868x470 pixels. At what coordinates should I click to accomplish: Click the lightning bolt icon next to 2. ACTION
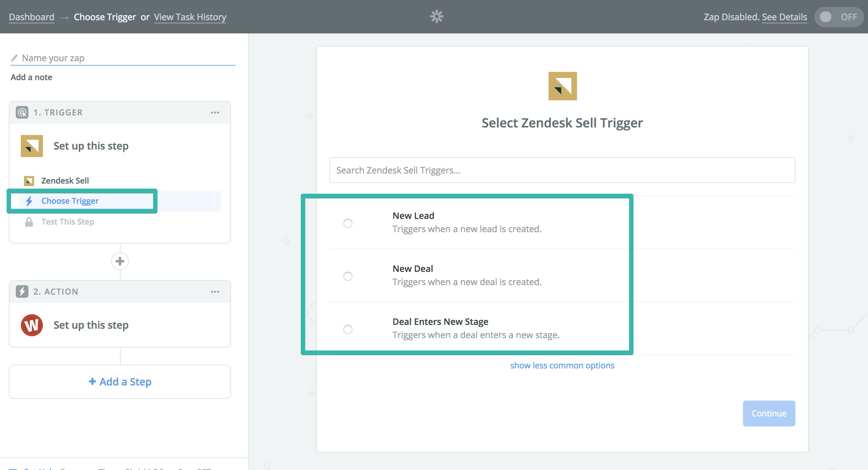coord(22,291)
